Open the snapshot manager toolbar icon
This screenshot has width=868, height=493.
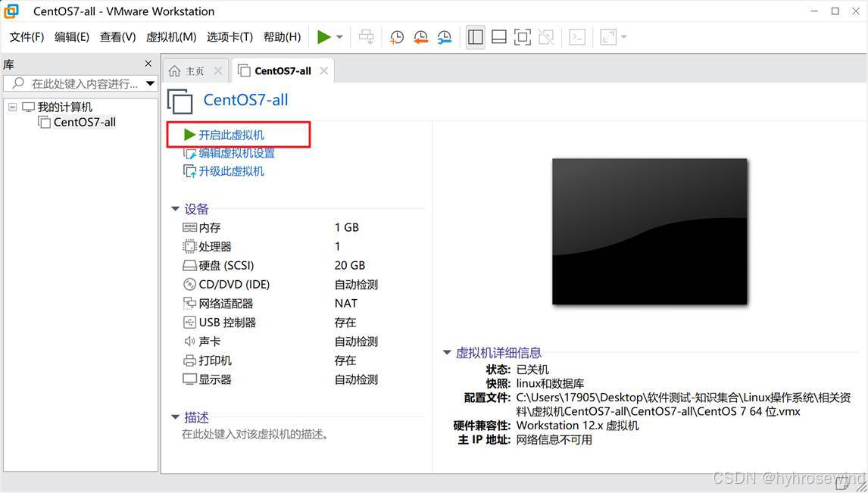click(x=445, y=37)
